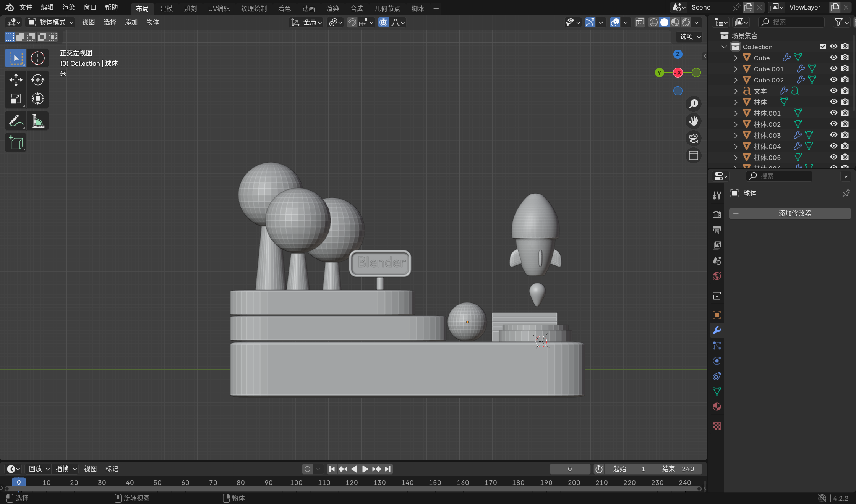Click the 3D Cursor tool
Image resolution: width=856 pixels, height=504 pixels.
pos(37,58)
